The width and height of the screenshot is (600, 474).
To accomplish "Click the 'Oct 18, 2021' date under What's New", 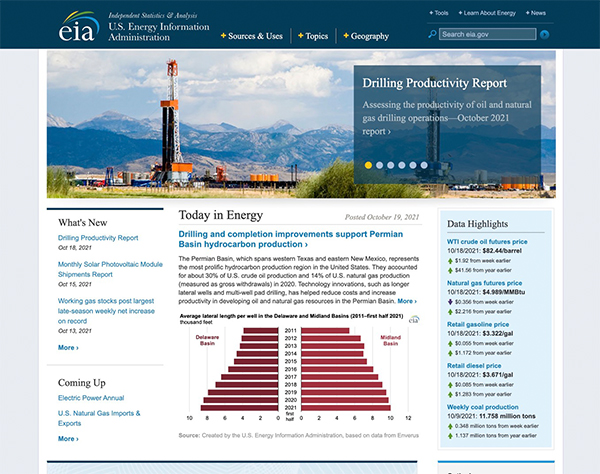I will 75,248.
